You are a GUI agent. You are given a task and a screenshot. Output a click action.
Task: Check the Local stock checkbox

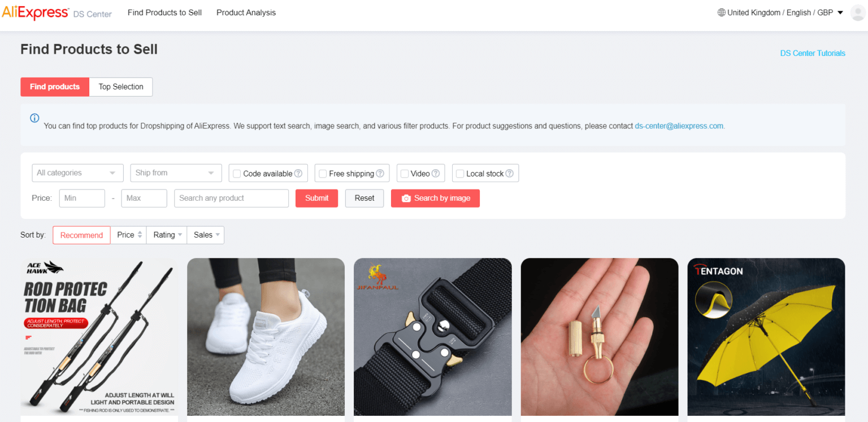point(460,174)
